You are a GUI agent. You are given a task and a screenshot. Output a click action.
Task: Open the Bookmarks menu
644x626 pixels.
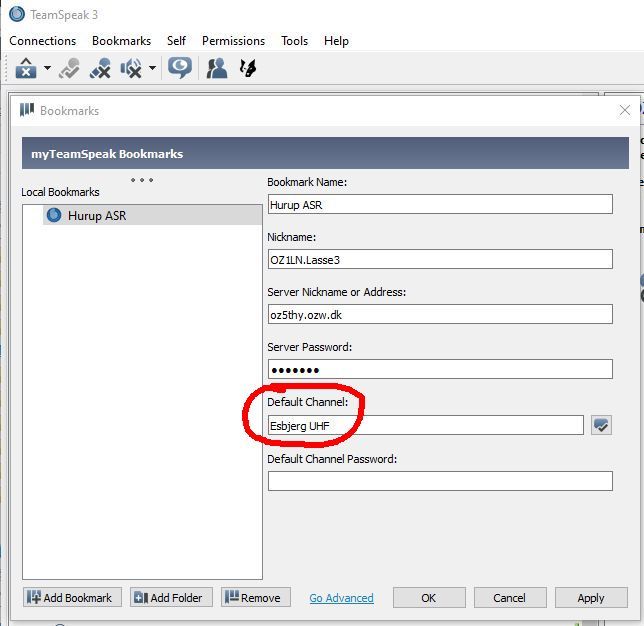pyautogui.click(x=122, y=41)
